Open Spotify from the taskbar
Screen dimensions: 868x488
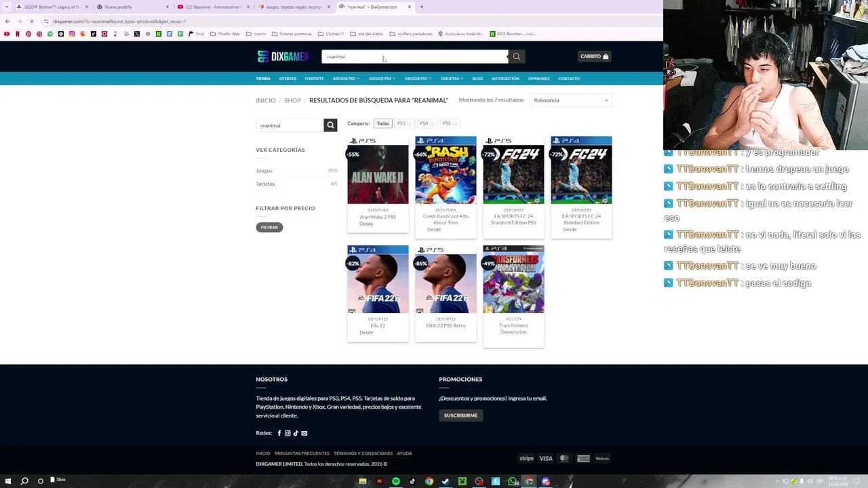click(x=396, y=481)
